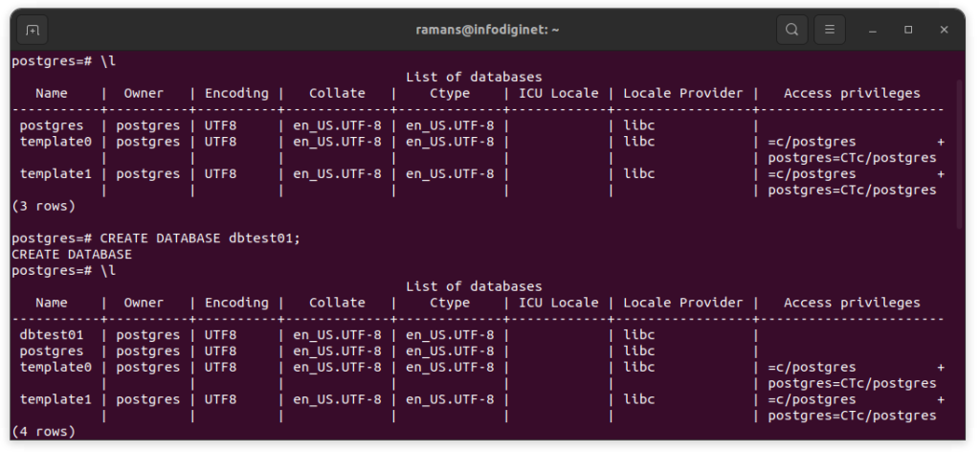This screenshot has width=980, height=452.
Task: Click template0 name in the 3-row table
Action: click(56, 142)
